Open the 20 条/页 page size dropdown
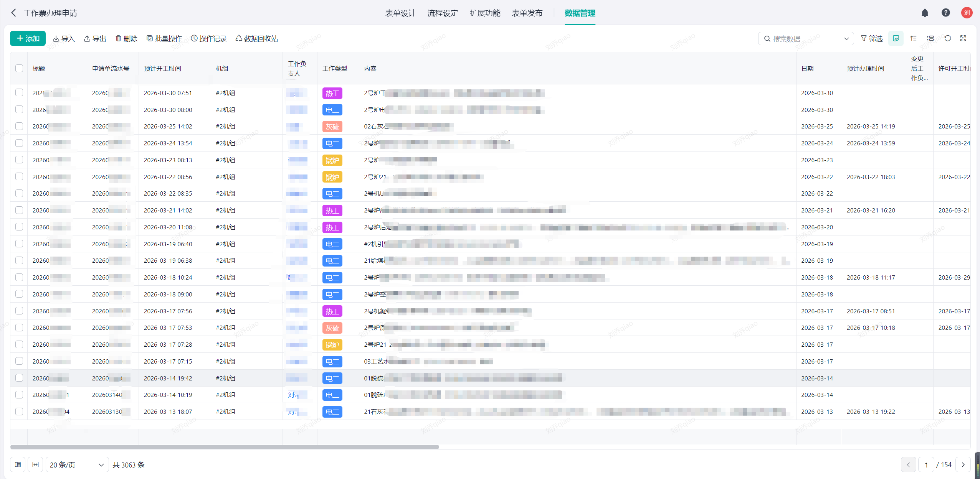Screen dimensions: 980x479 click(x=77, y=465)
